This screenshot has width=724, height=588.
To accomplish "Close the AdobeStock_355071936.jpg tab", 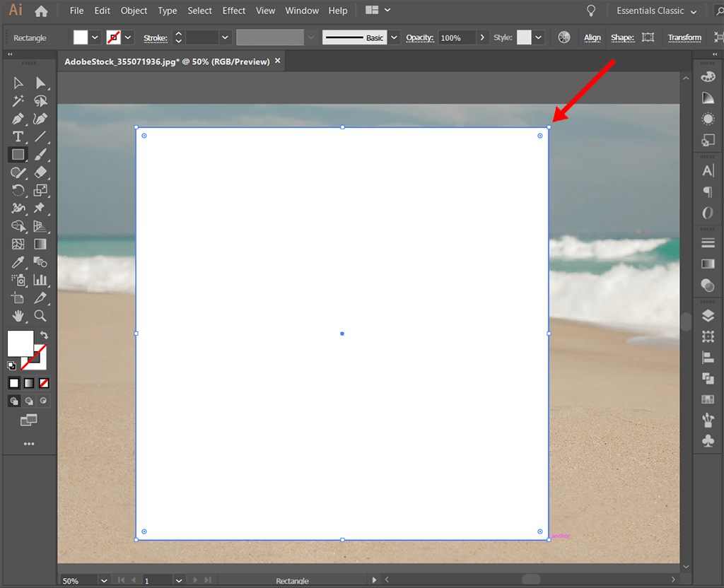I will (x=277, y=61).
